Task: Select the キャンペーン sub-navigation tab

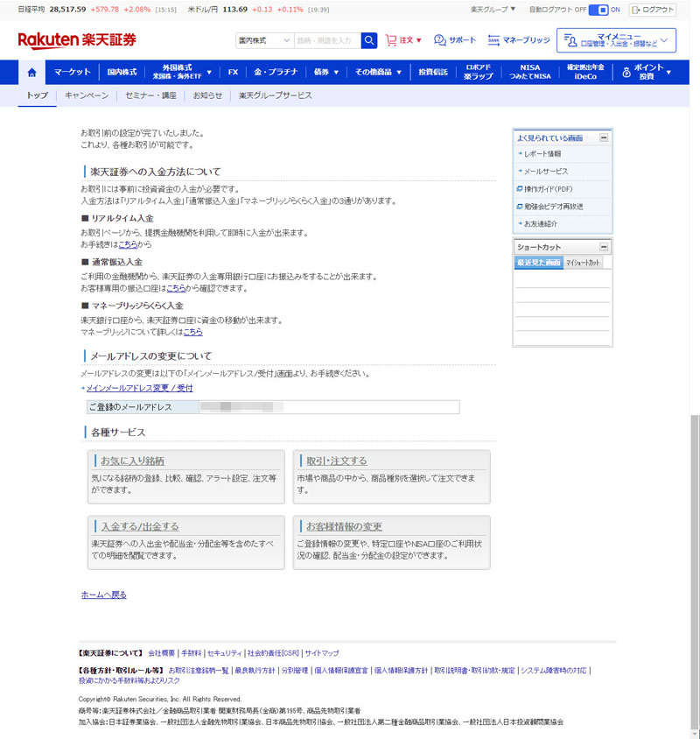Action: (x=87, y=95)
